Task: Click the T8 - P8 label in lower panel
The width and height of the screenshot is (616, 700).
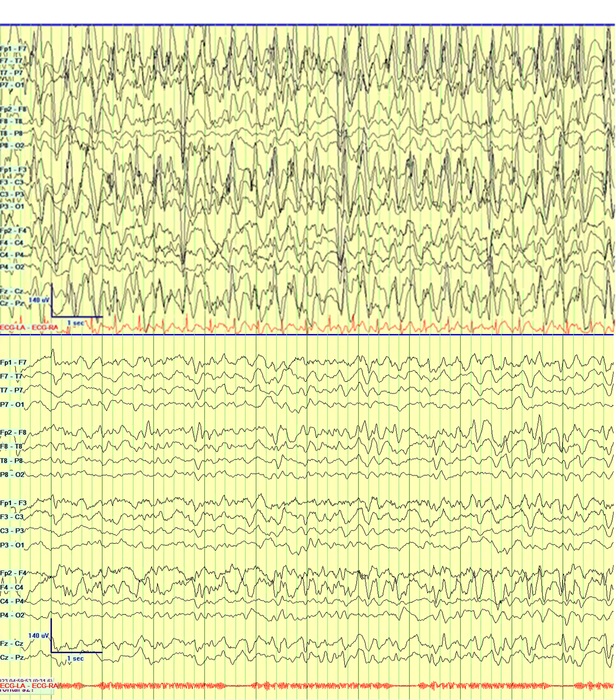Action: 12,460
